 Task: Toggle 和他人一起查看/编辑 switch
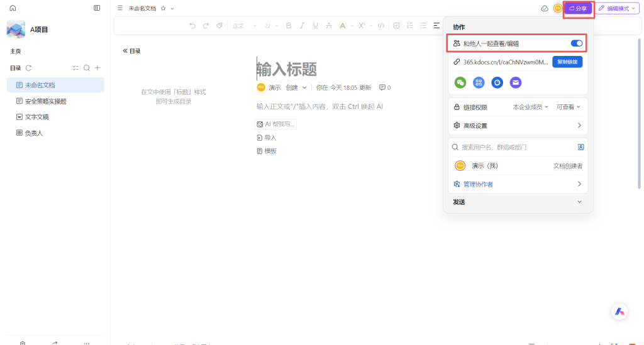[576, 43]
